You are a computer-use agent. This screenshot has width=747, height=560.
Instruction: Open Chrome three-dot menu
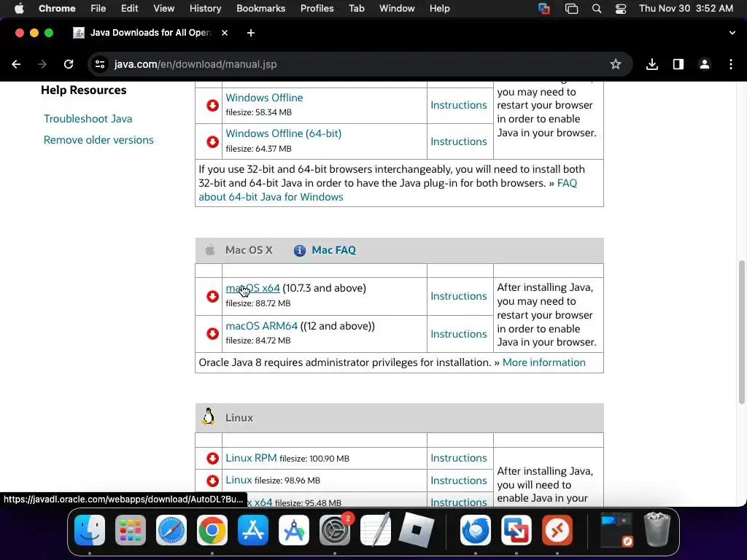731,64
